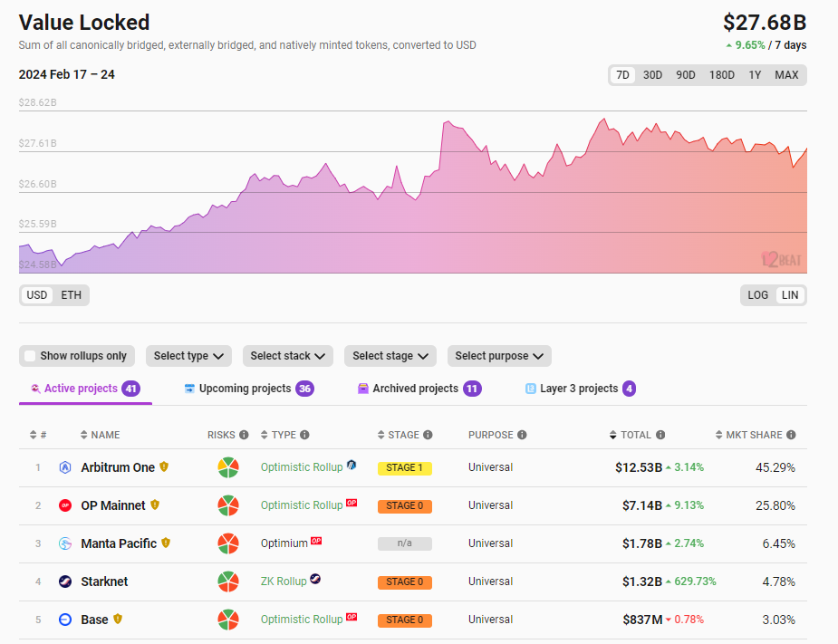Click the shield icon beside Arbitrum One
Screen dimensions: 838x644
tap(164, 466)
